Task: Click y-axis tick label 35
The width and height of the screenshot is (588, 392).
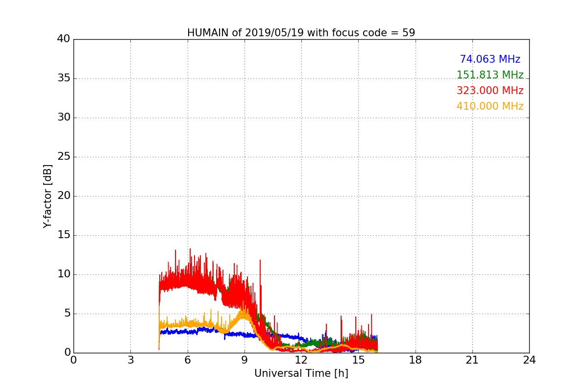Action: click(x=64, y=78)
